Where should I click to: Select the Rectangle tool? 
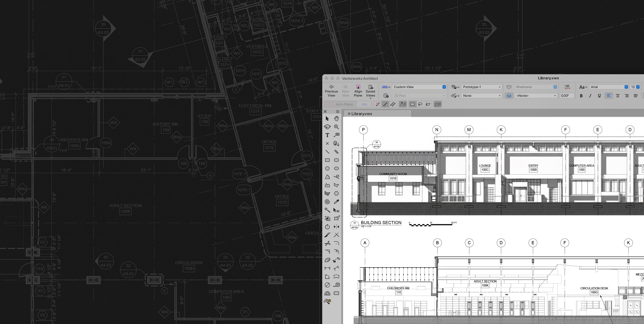click(327, 160)
